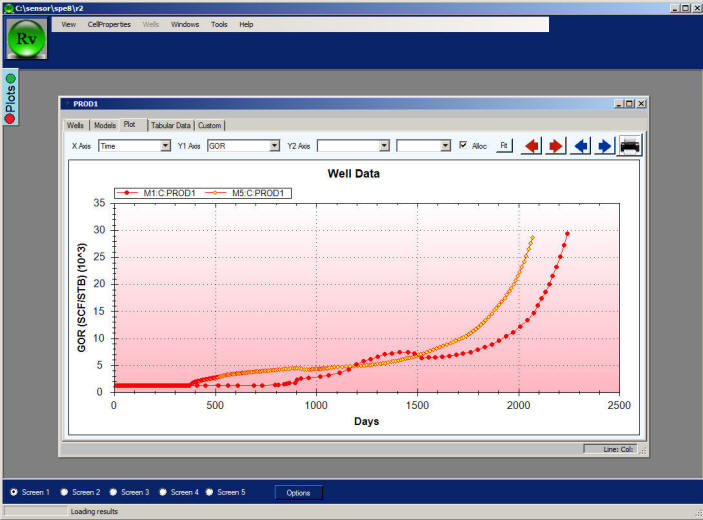The image size is (703, 520).
Task: Click the blue left arrow button
Action: pyautogui.click(x=581, y=146)
